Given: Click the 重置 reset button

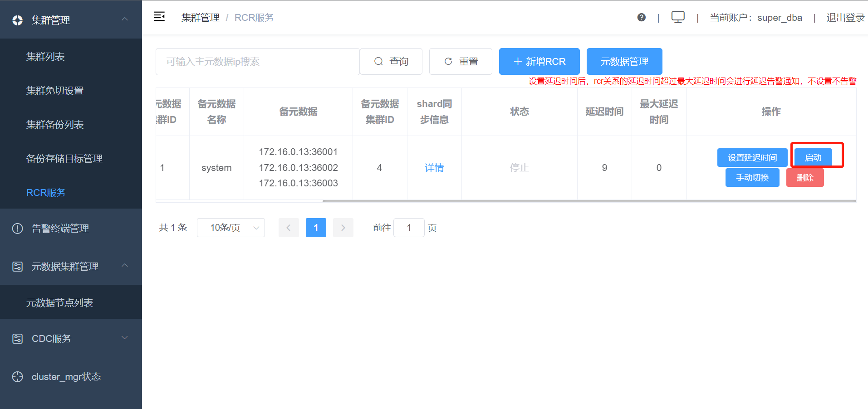Looking at the screenshot, I should pos(461,61).
